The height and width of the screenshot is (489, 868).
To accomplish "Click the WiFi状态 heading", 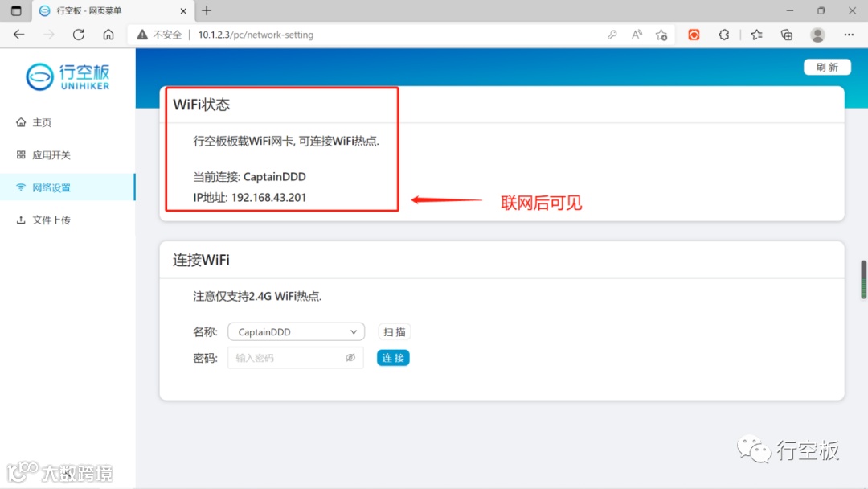I will [201, 105].
